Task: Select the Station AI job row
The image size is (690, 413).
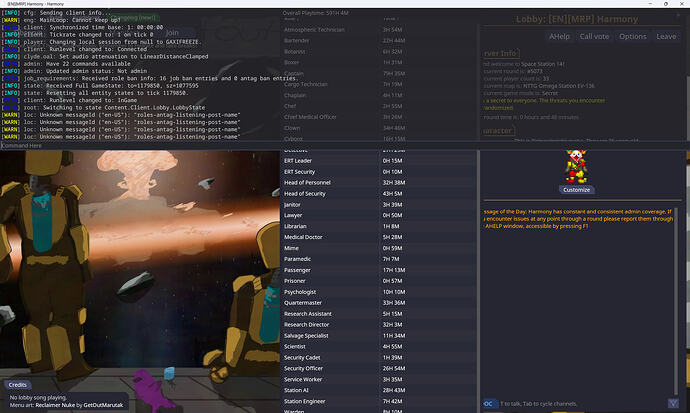Action: (378, 390)
